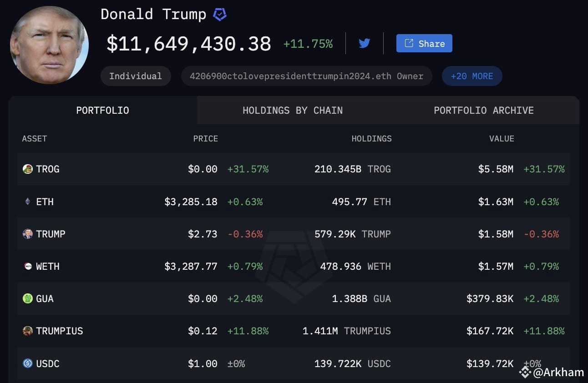The width and height of the screenshot is (588, 383).
Task: Click the TRUMP token icon
Action: [28, 234]
